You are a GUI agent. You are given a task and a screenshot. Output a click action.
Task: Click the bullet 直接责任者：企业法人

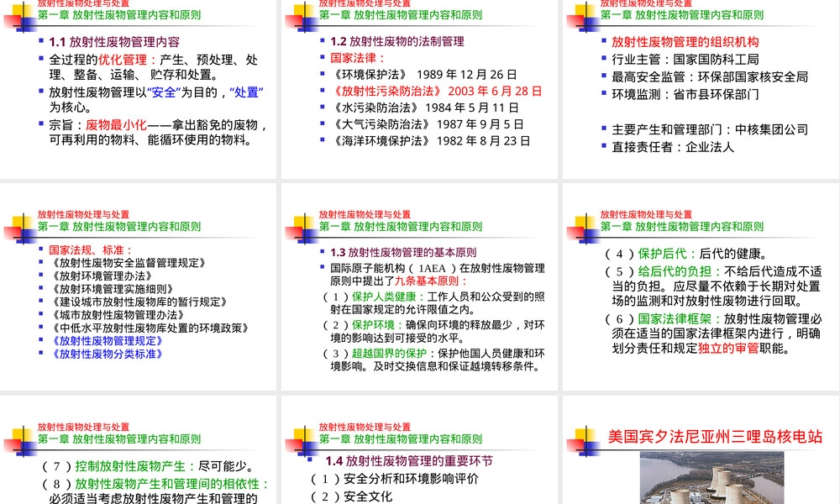673,147
